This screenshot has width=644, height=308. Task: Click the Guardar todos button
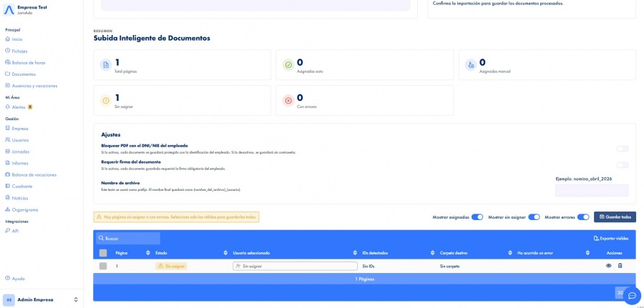[x=615, y=217]
